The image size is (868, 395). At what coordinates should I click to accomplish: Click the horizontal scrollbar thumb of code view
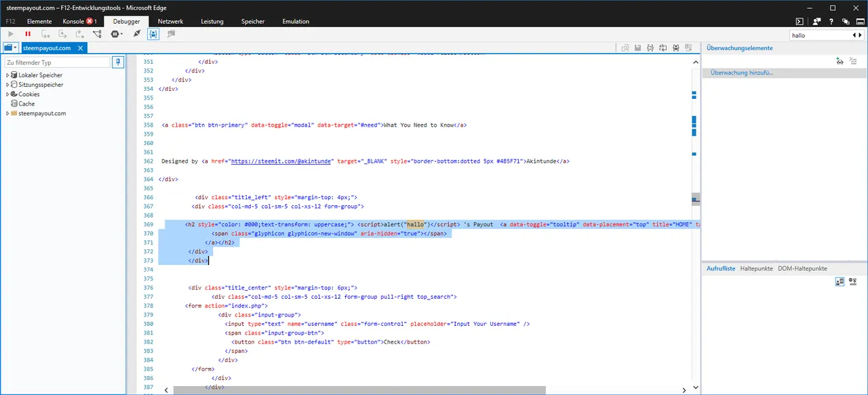click(359, 390)
